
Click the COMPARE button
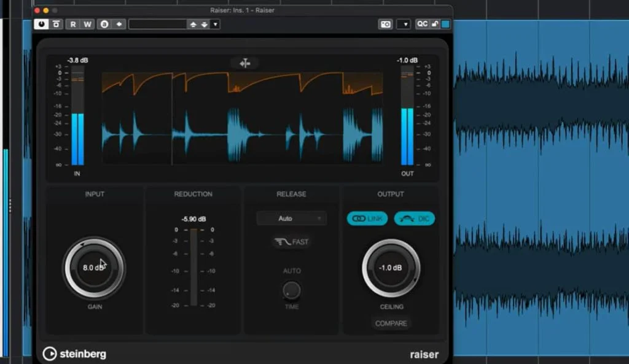pyautogui.click(x=391, y=323)
